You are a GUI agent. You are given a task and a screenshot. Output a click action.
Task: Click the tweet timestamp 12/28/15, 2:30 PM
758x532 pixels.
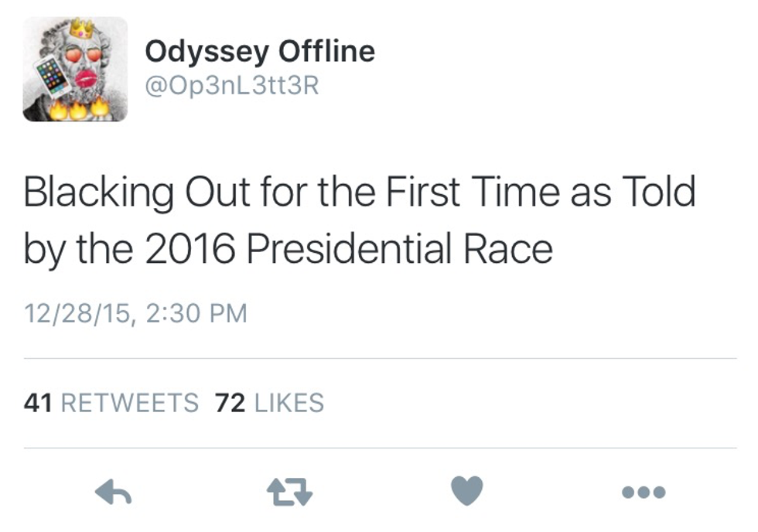tap(135, 313)
